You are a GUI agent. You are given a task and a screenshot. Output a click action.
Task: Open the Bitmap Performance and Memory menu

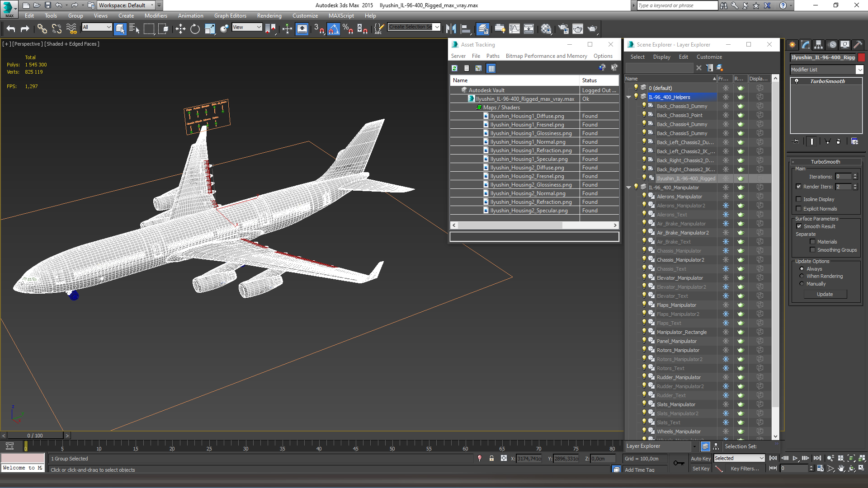click(546, 56)
